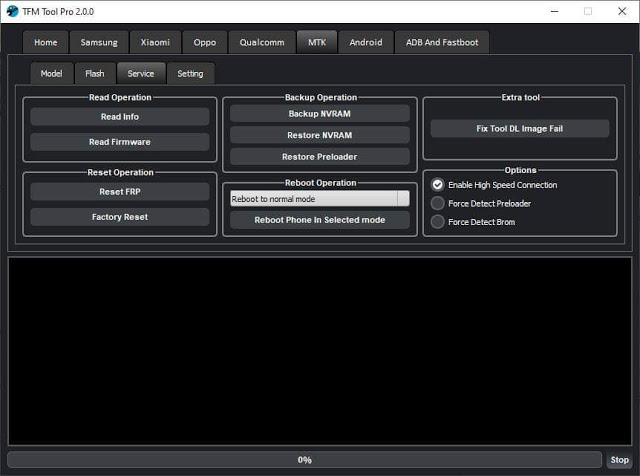640x476 pixels.
Task: Open the Model sub-tab
Action: point(51,74)
